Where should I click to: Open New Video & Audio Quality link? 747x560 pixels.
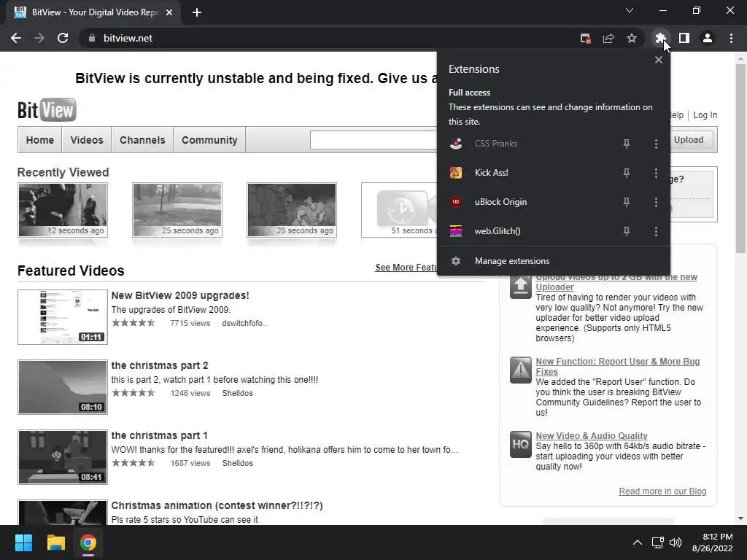pyautogui.click(x=592, y=436)
